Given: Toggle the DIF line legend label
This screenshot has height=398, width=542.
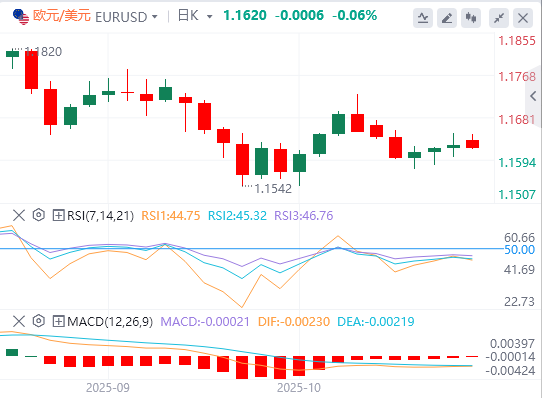Looking at the screenshot, I should (294, 322).
